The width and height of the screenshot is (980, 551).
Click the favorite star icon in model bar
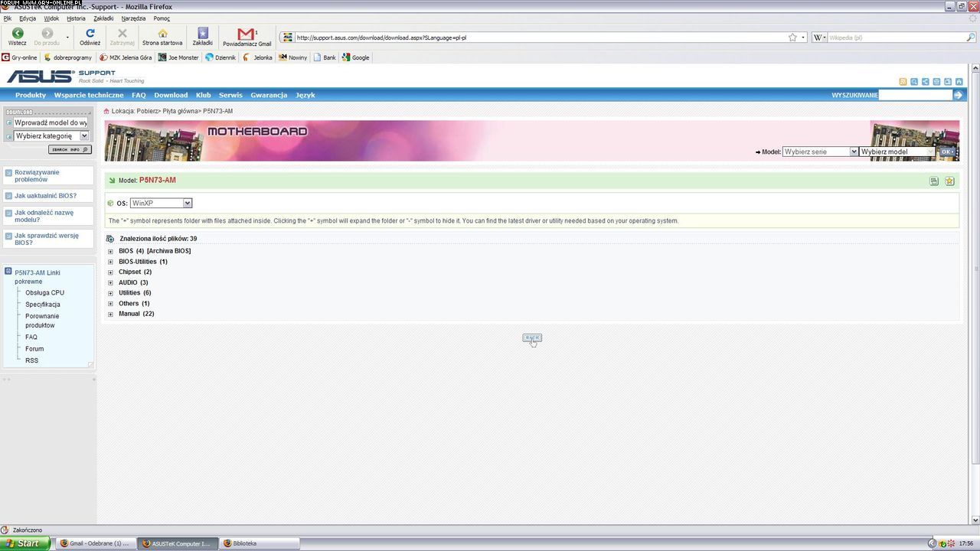(x=949, y=181)
